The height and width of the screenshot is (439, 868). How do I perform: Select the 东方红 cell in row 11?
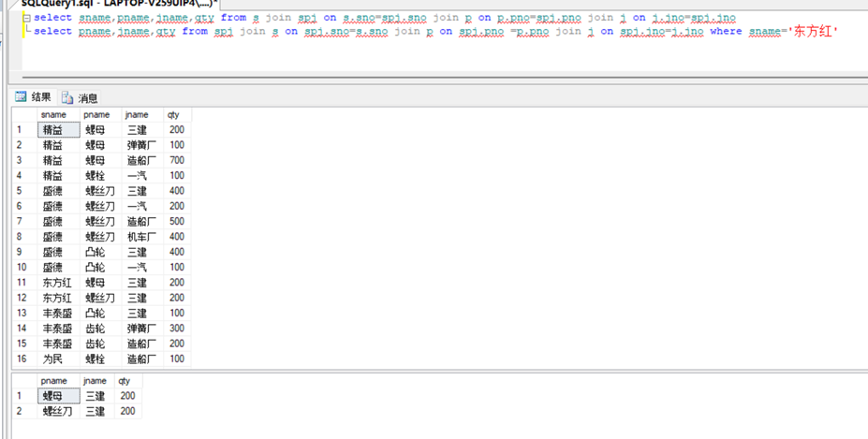(59, 283)
